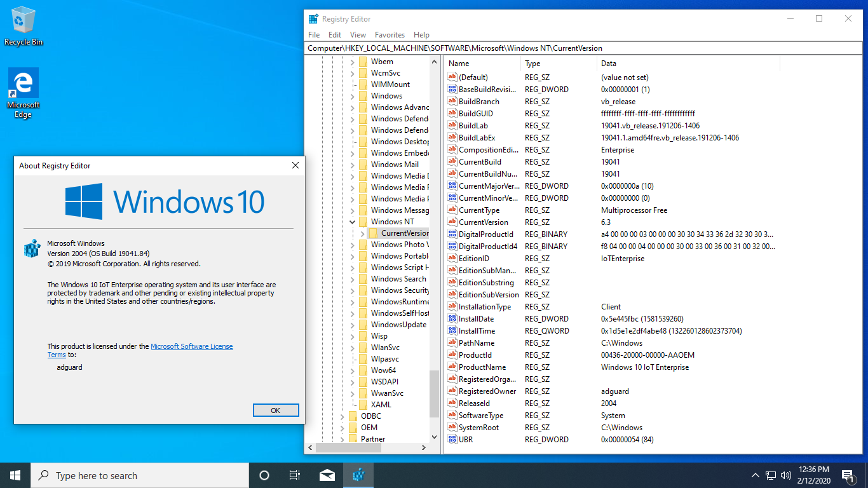Open the taskbar clock and calendar
Screen dimensions: 868x488
(x=815, y=475)
